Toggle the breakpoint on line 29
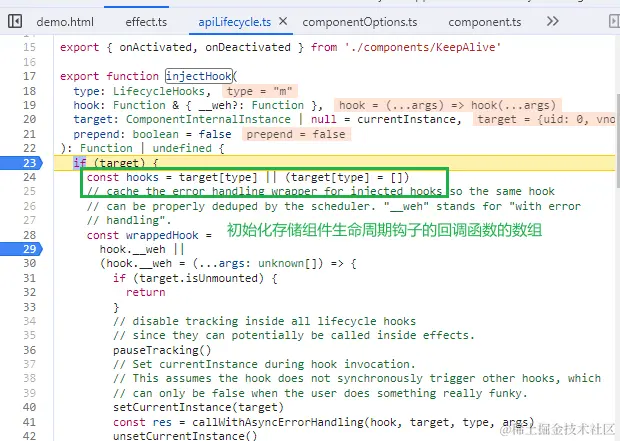Viewport: 620px width, 441px height. (x=21, y=249)
